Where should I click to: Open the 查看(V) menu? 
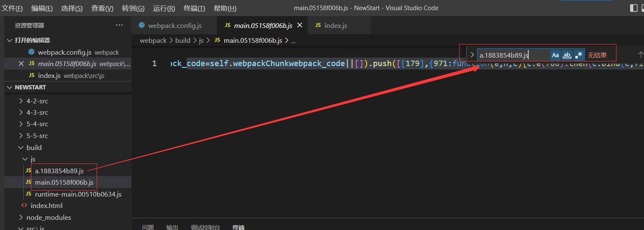click(102, 8)
